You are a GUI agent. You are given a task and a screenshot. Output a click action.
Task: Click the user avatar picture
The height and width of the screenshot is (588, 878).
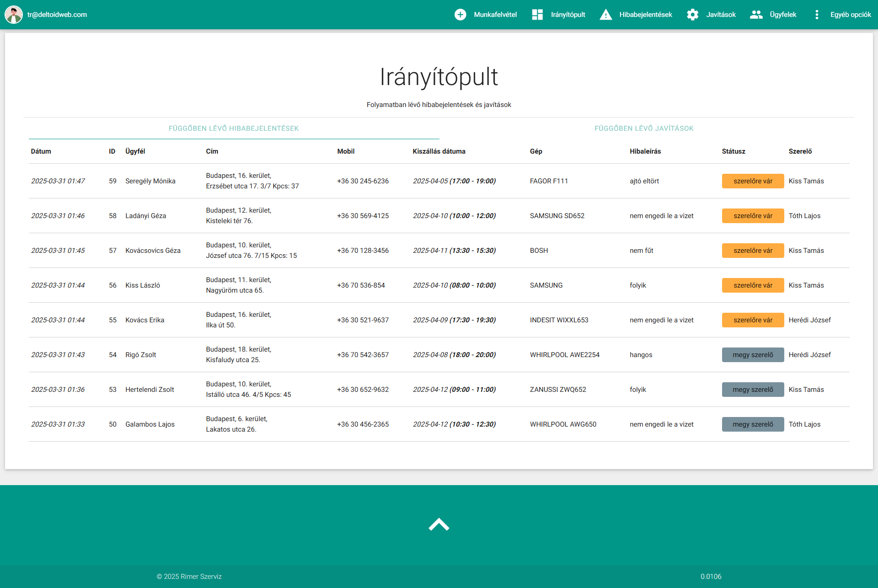tap(14, 15)
